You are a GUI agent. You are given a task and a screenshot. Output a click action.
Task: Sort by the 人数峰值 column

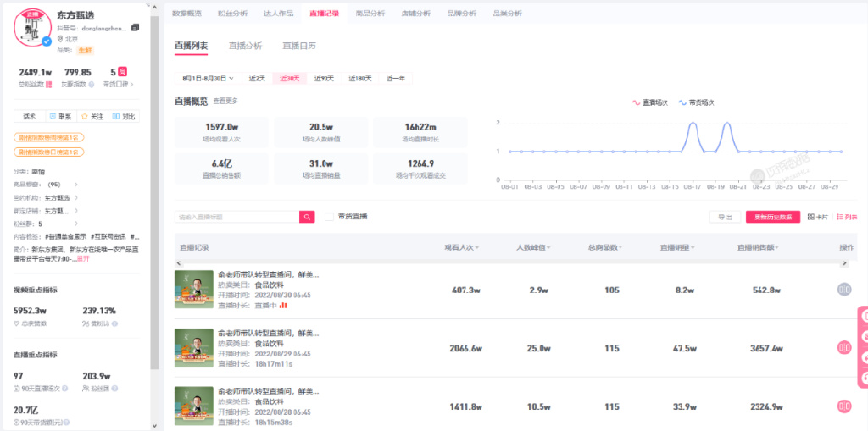(x=534, y=247)
